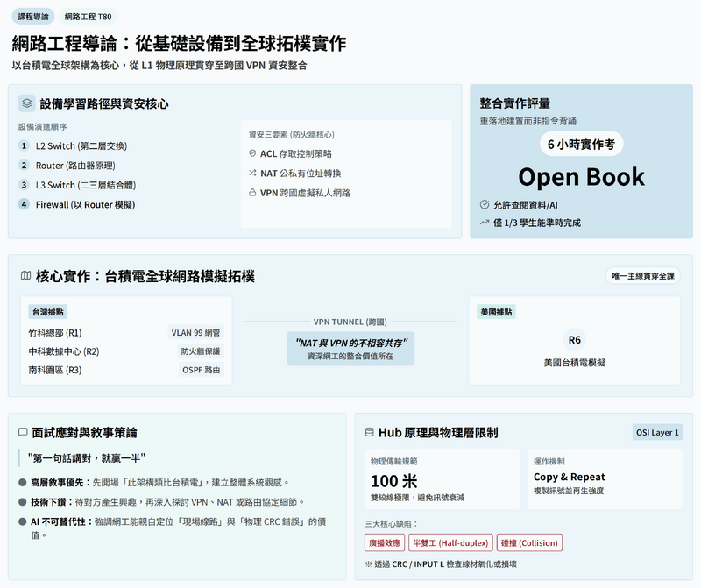Viewport: 701px width, 588px height.
Task: Click the check-circle icon beside 允許查閱資料/AI
Action: [485, 204]
